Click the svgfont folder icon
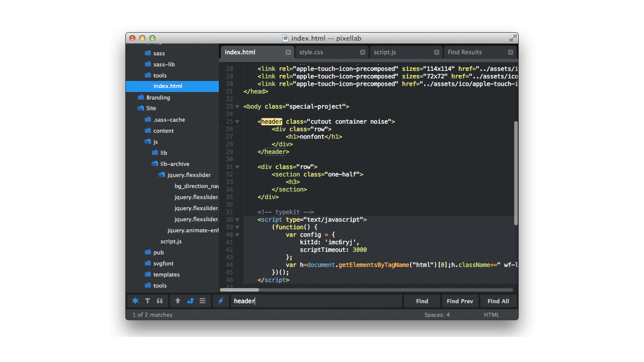Image resolution: width=644 pixels, height=362 pixels. [x=148, y=263]
